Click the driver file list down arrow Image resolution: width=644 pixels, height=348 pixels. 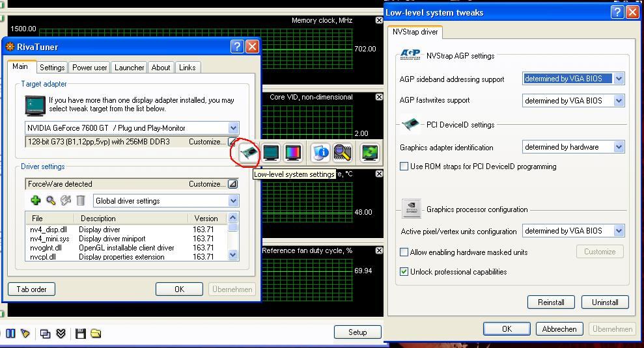[x=232, y=255]
